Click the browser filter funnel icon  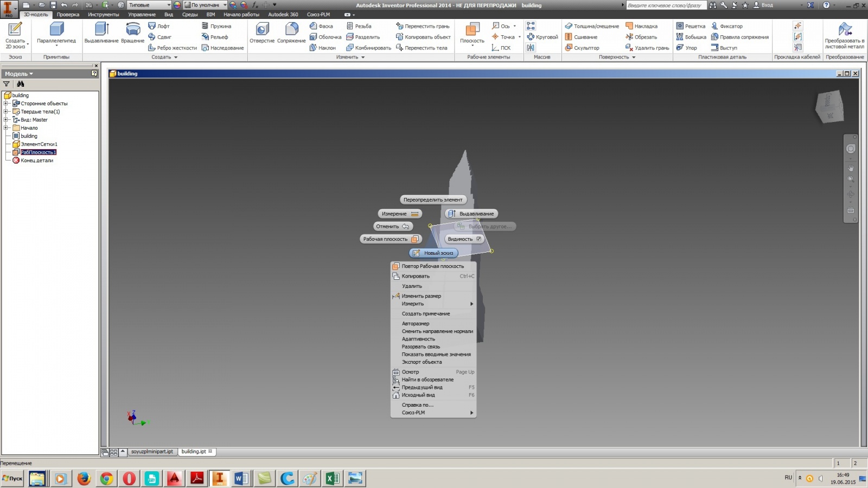tap(7, 84)
